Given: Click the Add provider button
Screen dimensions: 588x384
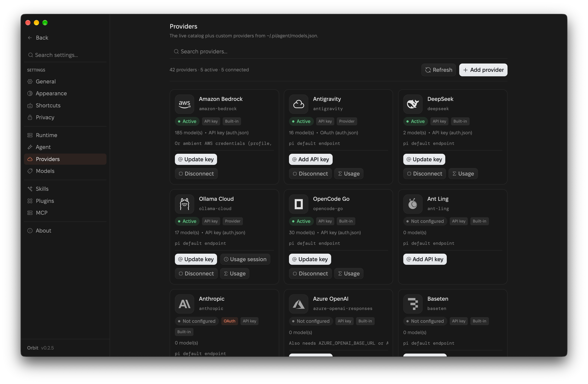Looking at the screenshot, I should pos(483,70).
